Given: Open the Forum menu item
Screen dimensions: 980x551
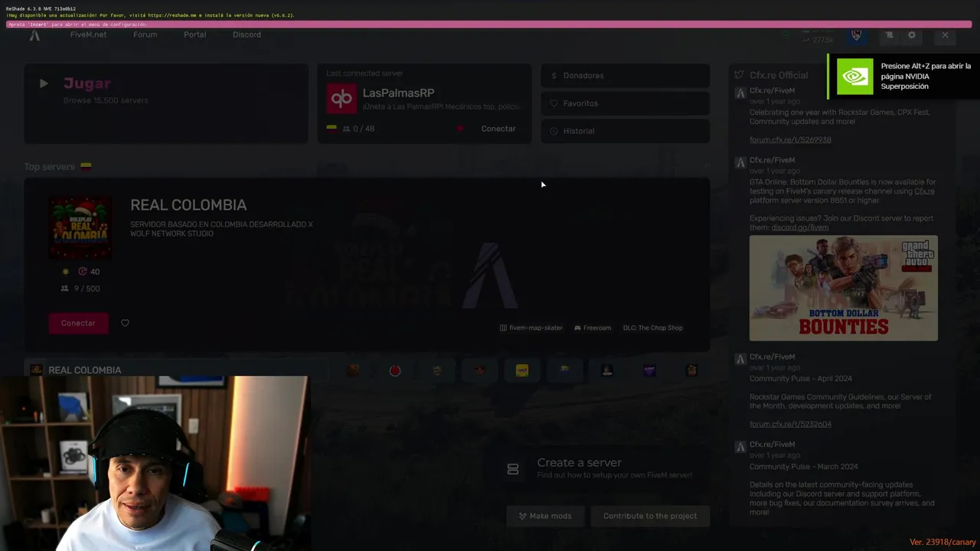Looking at the screenshot, I should [x=145, y=34].
